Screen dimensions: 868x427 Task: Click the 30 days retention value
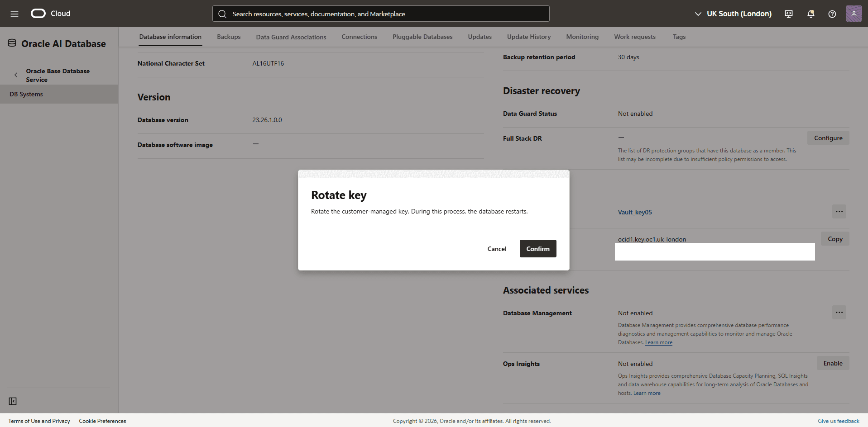point(628,57)
